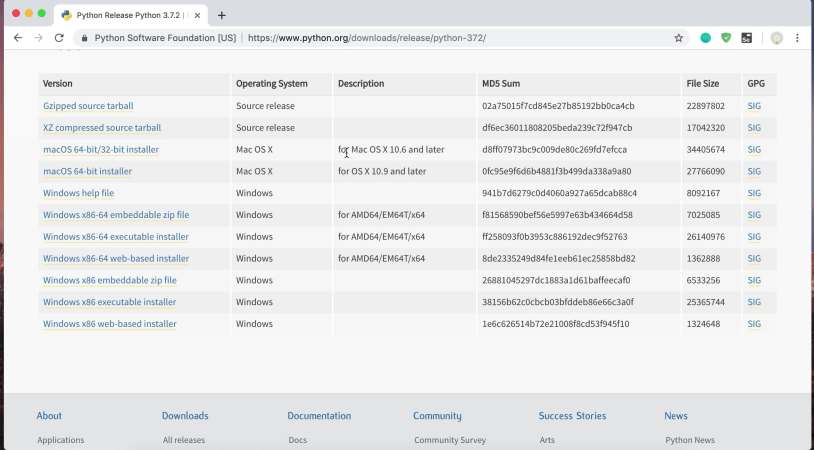Open SIG for Windows x86-64 web-based installer
This screenshot has width=814, height=450.
(754, 258)
